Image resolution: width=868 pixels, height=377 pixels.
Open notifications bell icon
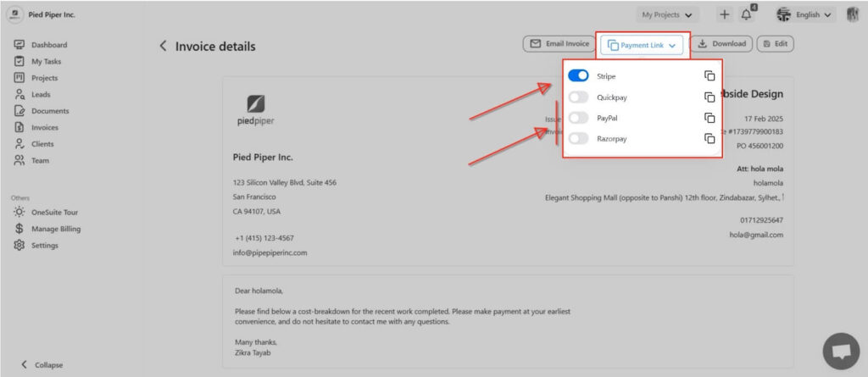[747, 15]
